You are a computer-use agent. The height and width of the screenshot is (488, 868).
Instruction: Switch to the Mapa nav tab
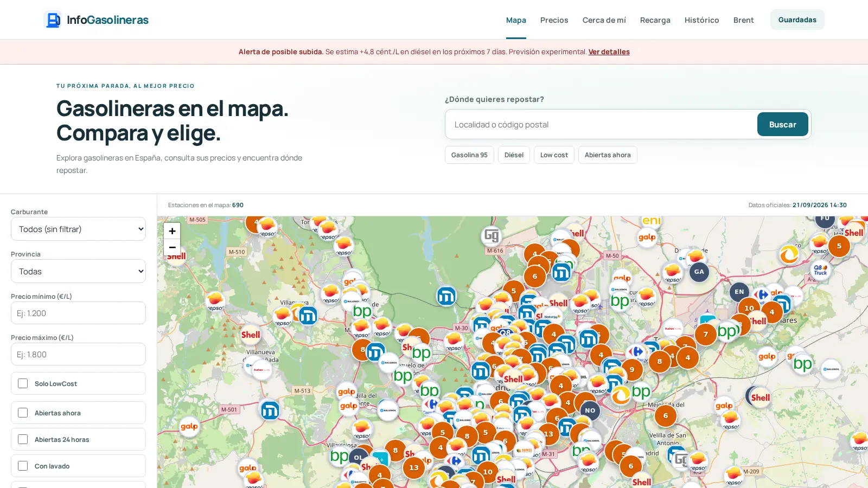click(516, 20)
